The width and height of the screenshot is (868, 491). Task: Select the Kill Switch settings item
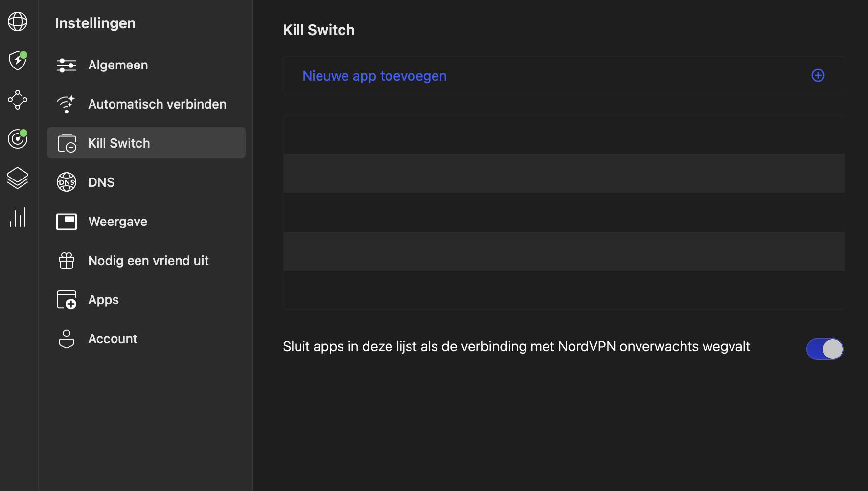pyautogui.click(x=119, y=143)
